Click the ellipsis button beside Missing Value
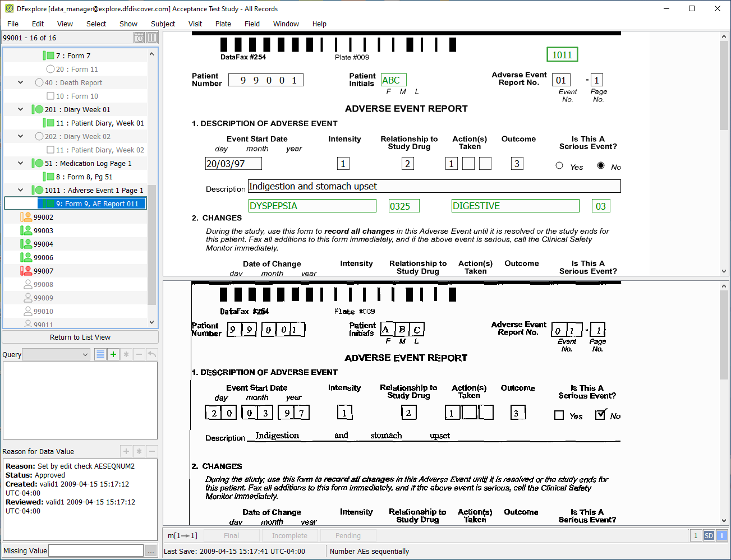The width and height of the screenshot is (731, 560). [151, 551]
